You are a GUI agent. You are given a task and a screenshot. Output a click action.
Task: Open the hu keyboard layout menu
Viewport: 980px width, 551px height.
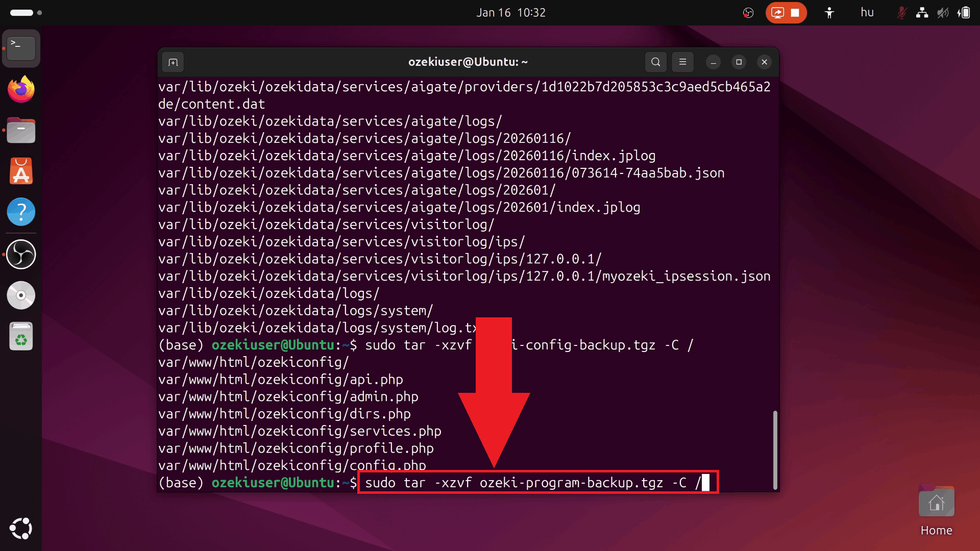click(x=867, y=12)
